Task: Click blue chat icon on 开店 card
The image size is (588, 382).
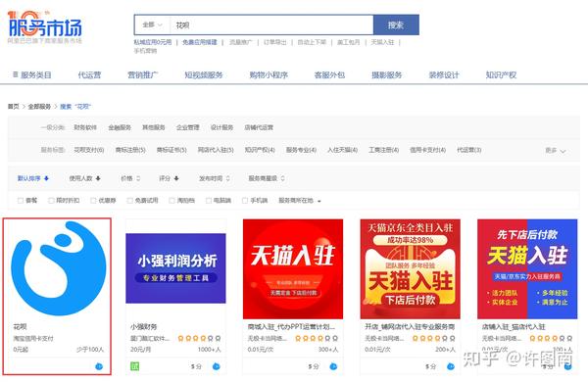Action: click(451, 366)
